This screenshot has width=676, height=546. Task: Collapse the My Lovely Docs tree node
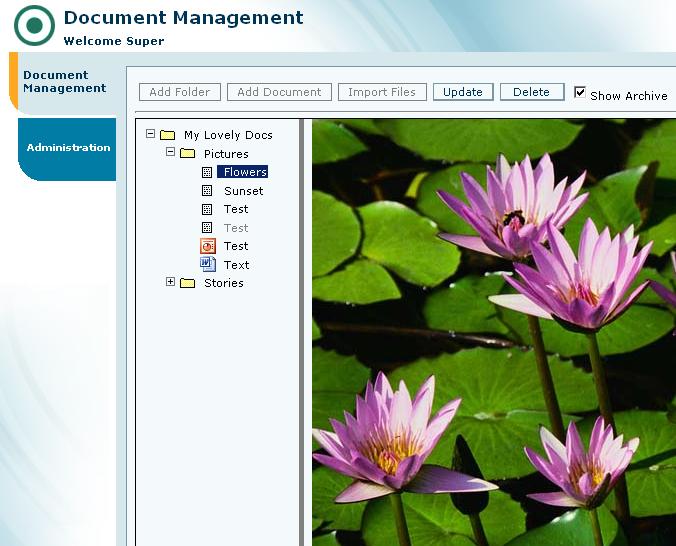click(x=150, y=134)
